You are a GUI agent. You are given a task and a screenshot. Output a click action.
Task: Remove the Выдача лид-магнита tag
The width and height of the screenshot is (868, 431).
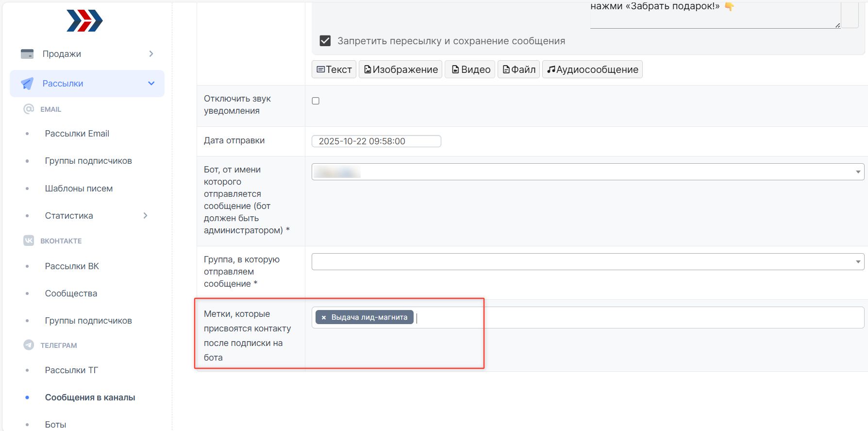pos(324,317)
